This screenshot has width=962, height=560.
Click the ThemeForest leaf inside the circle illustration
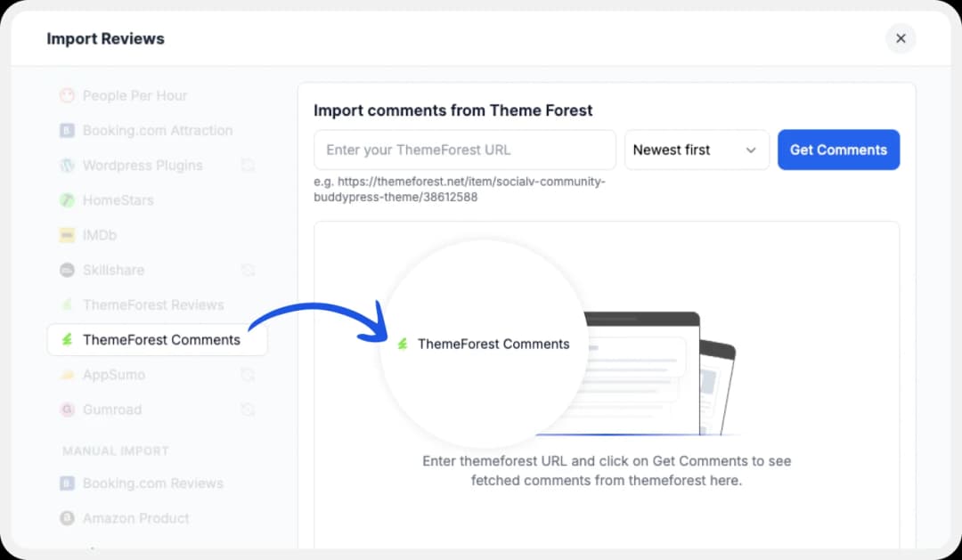tap(402, 343)
